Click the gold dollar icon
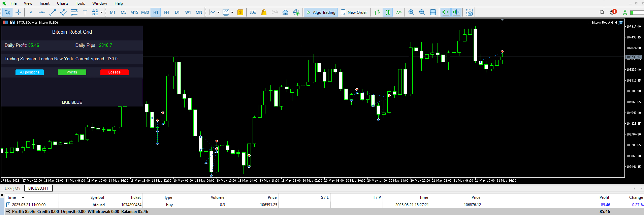 click(240, 12)
